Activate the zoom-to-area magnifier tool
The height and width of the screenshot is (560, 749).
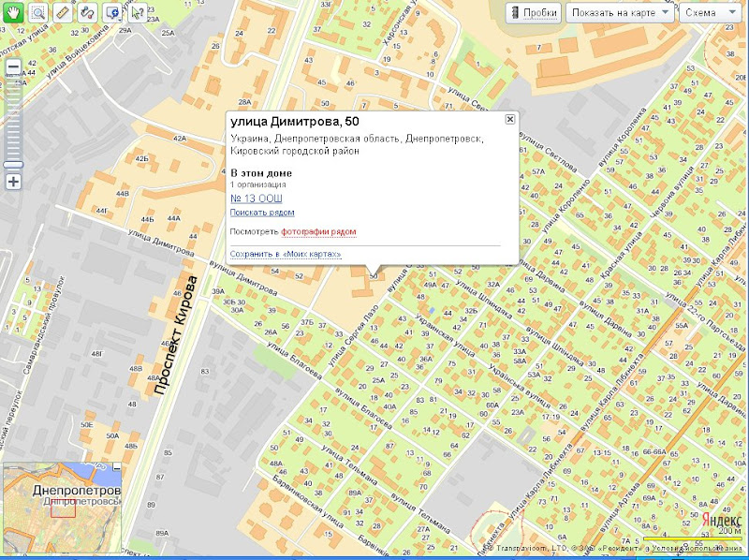[37, 13]
